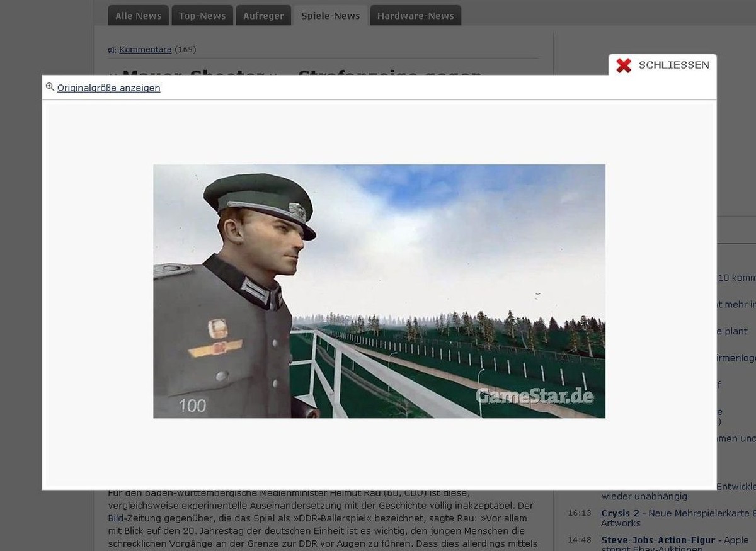This screenshot has width=756, height=551.
Task: Click the soldier screenshot in lightbox
Action: point(379,291)
